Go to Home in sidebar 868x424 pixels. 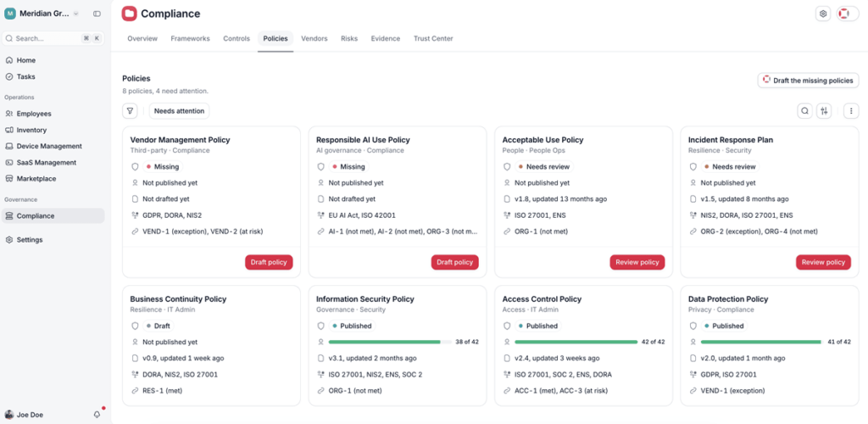53,60
